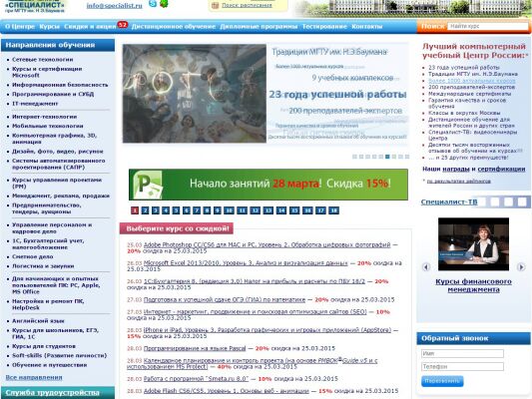Open the награды link
The image size is (532, 399).
tap(456, 169)
